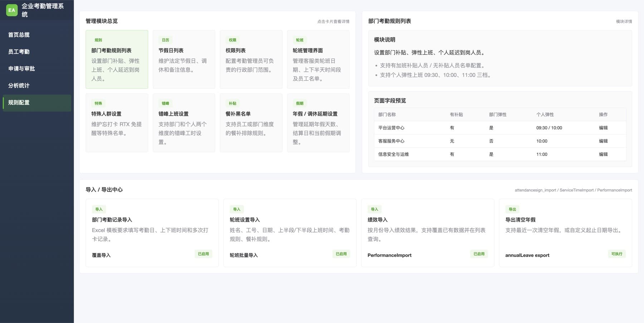Open the 轮班设置导入 card

[290, 233]
